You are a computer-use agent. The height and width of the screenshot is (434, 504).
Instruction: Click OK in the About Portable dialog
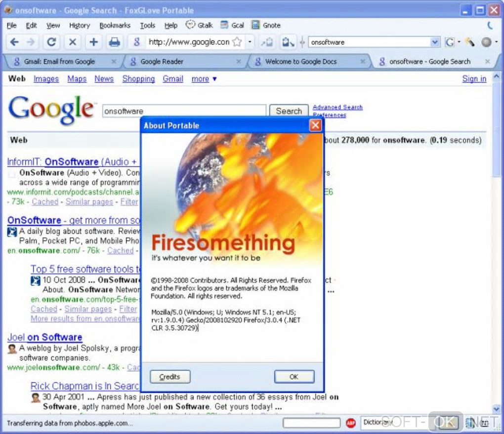tap(294, 377)
